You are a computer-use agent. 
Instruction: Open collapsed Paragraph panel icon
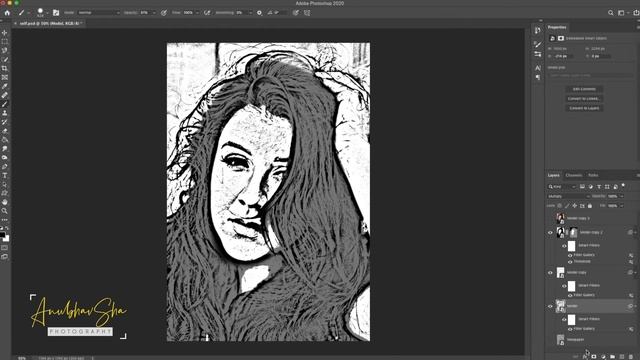coord(538,78)
